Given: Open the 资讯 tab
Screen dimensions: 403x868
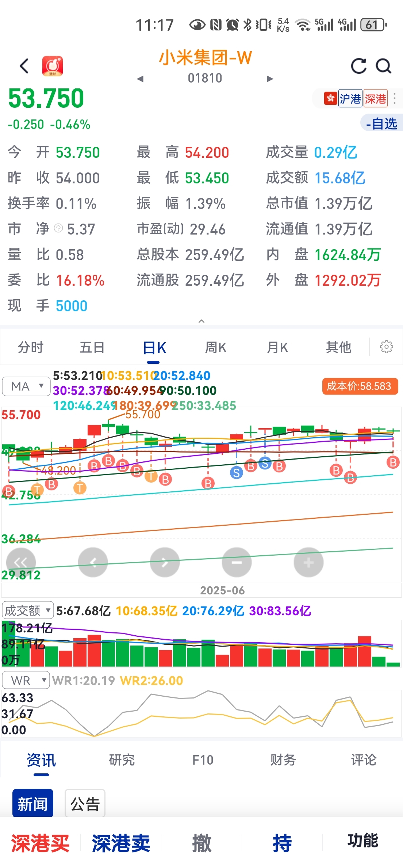Looking at the screenshot, I should tap(41, 760).
